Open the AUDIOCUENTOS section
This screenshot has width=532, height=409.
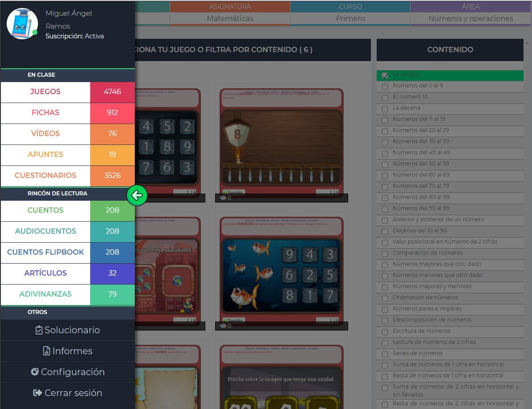pyautogui.click(x=46, y=231)
